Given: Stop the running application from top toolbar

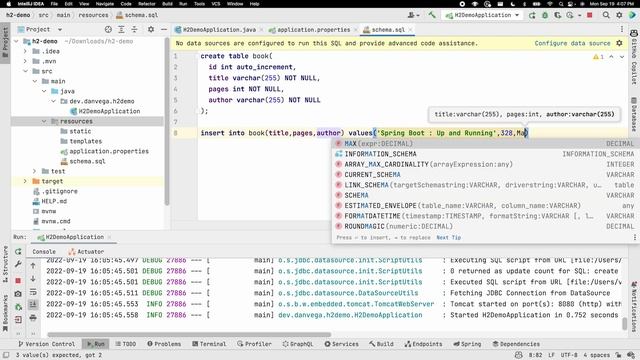Looking at the screenshot, I should [589, 15].
